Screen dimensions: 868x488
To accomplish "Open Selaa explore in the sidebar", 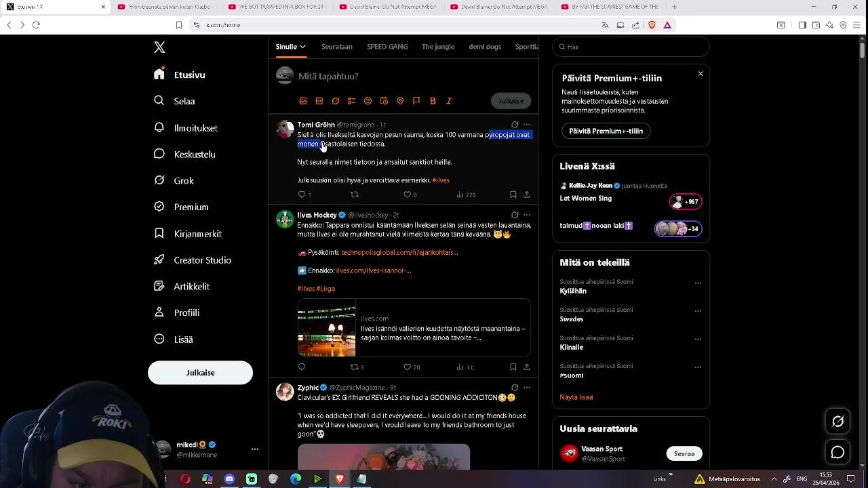I will point(174,101).
